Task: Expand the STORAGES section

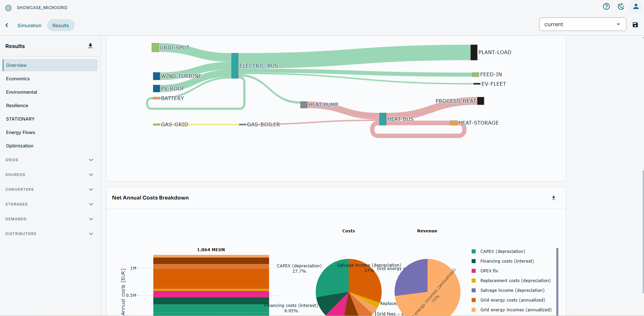Action: tap(50, 204)
